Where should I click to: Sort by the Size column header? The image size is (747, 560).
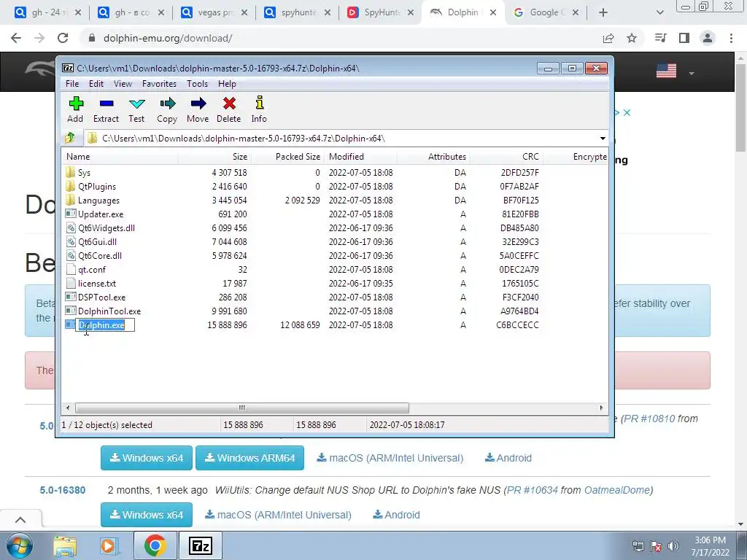coord(215,157)
